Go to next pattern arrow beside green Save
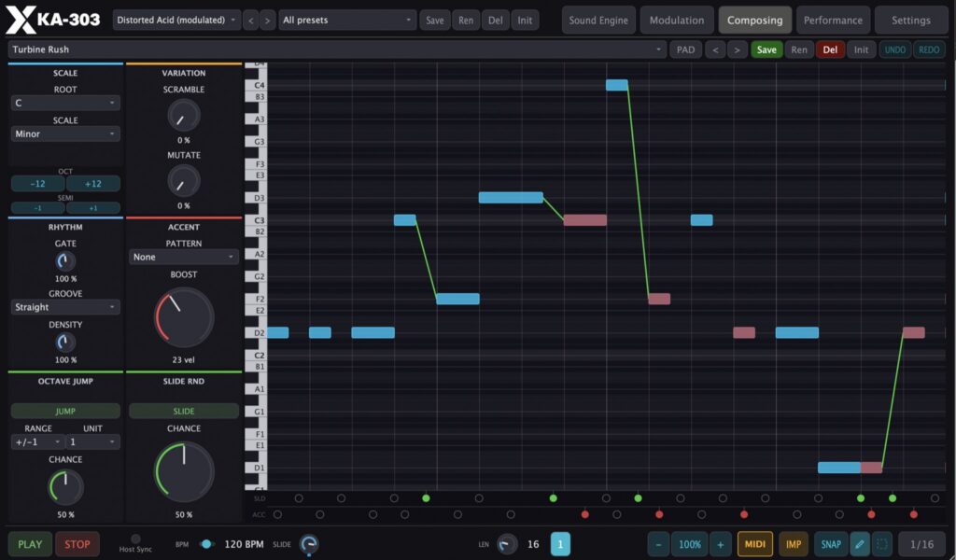Viewport: 956px width, 560px height. click(x=738, y=49)
